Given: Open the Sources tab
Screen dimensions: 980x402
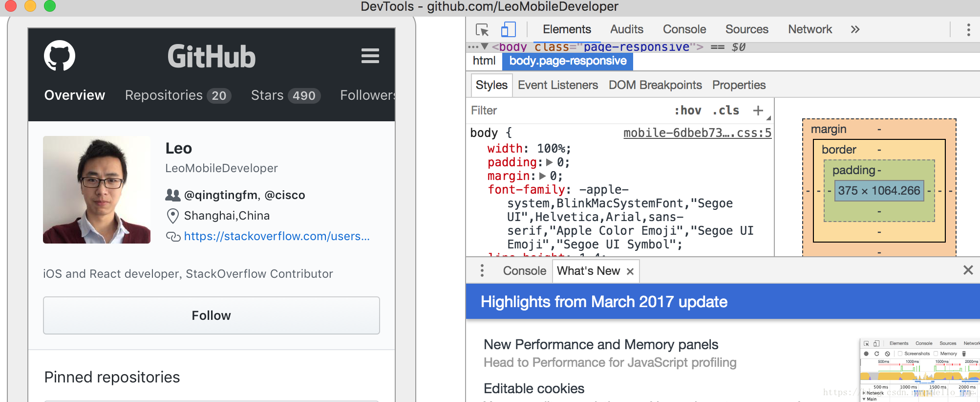Looking at the screenshot, I should pyautogui.click(x=746, y=29).
